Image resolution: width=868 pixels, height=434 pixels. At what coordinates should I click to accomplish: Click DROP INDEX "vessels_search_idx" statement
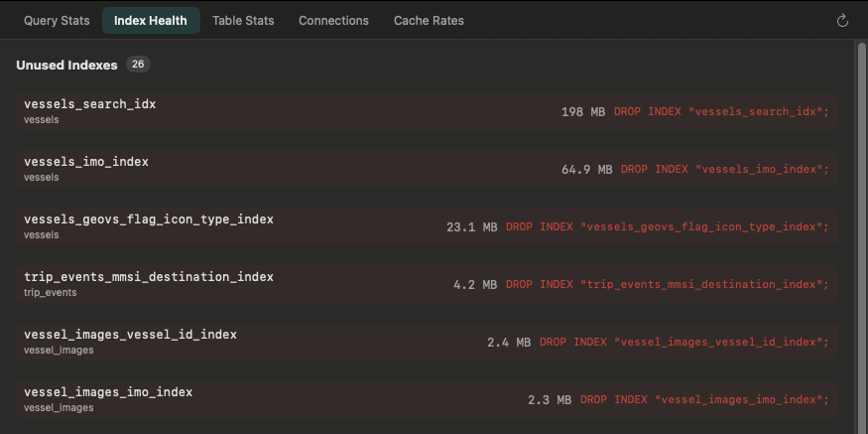click(721, 112)
